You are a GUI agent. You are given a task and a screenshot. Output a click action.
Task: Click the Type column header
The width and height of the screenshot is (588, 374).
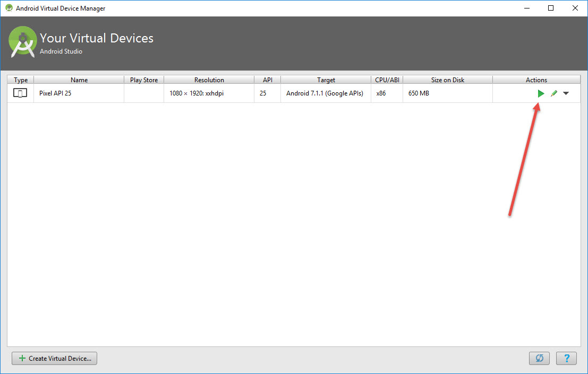(21, 80)
